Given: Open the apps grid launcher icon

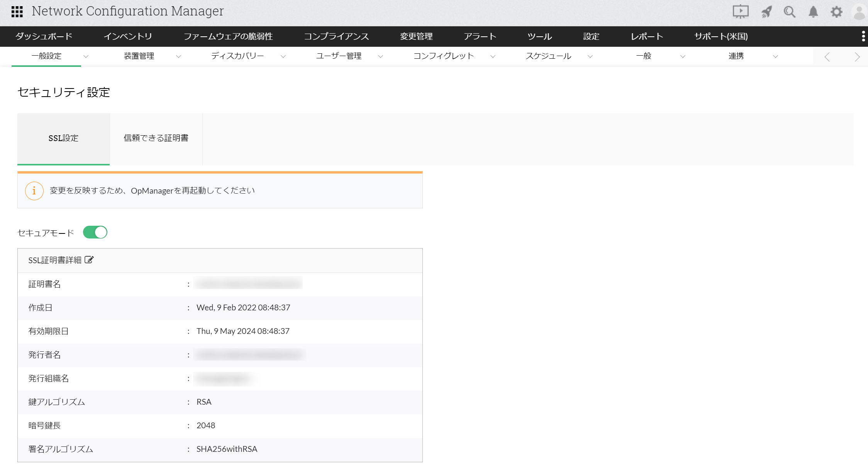Looking at the screenshot, I should click(x=17, y=12).
